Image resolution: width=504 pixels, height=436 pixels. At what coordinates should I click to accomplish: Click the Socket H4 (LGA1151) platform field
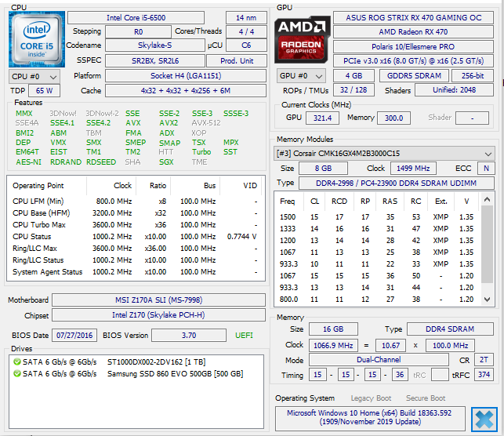pyautogui.click(x=186, y=76)
